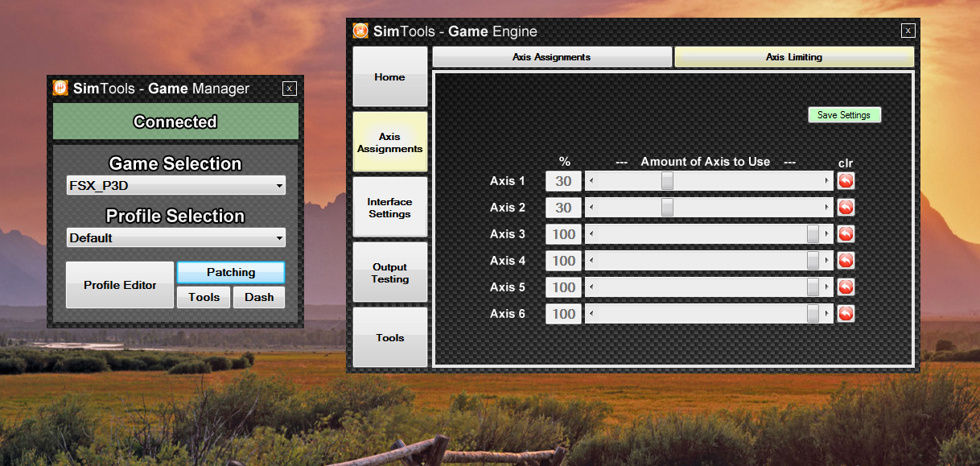Clear Axis 1 limit with red clr icon
The height and width of the screenshot is (466, 980).
[x=846, y=181]
